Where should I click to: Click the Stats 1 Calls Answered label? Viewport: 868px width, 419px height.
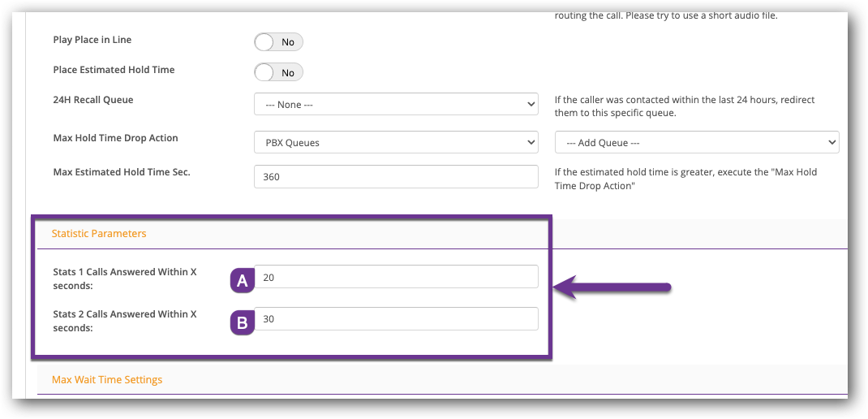coord(125,279)
